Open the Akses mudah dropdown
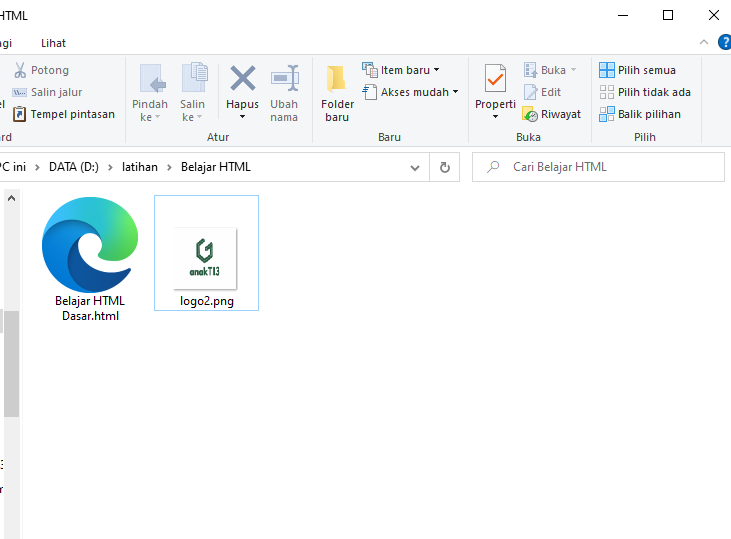This screenshot has height=539, width=731. (410, 92)
